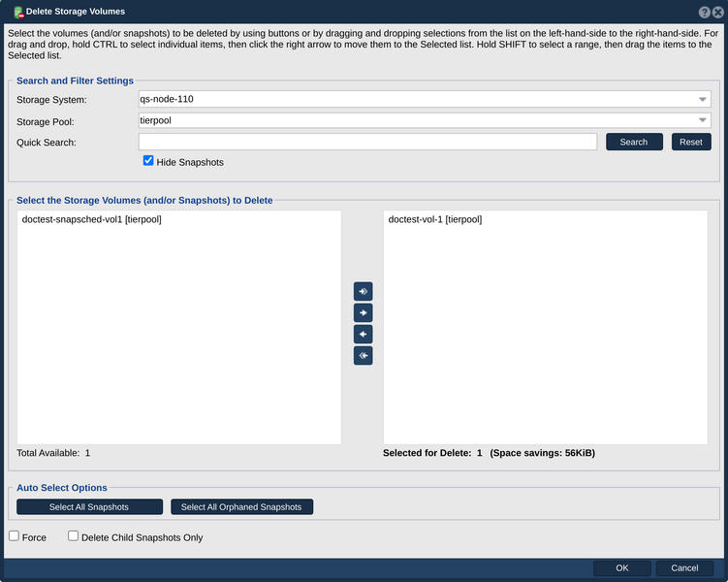This screenshot has width=728, height=582.
Task: Move highlighted volume back with left arrow
Action: pos(364,334)
